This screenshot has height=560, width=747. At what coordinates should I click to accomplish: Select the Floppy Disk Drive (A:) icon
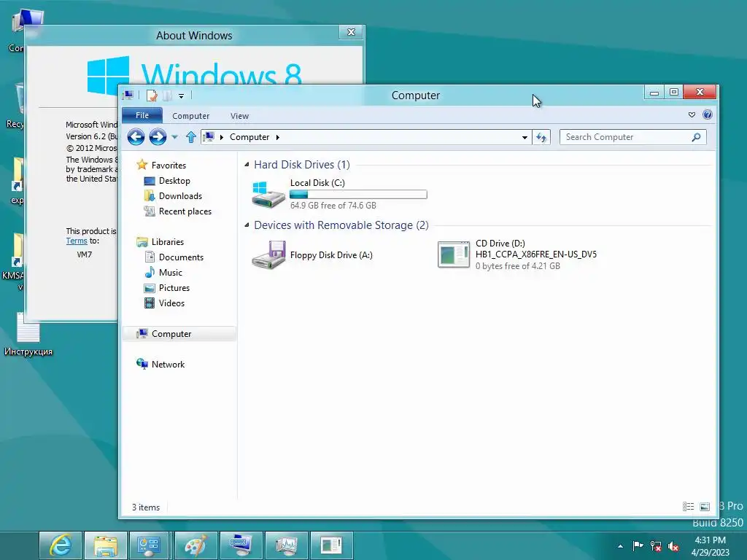pyautogui.click(x=268, y=254)
